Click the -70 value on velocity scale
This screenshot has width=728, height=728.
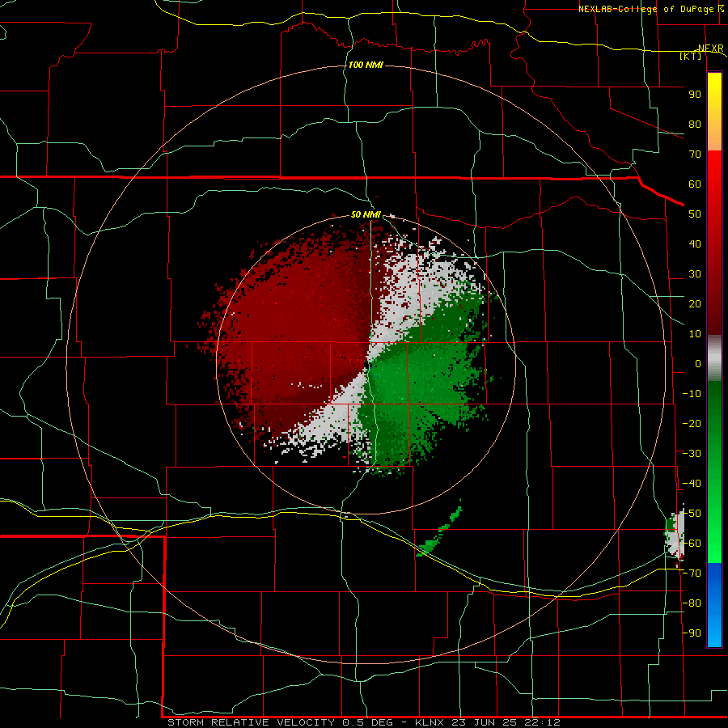[692, 574]
